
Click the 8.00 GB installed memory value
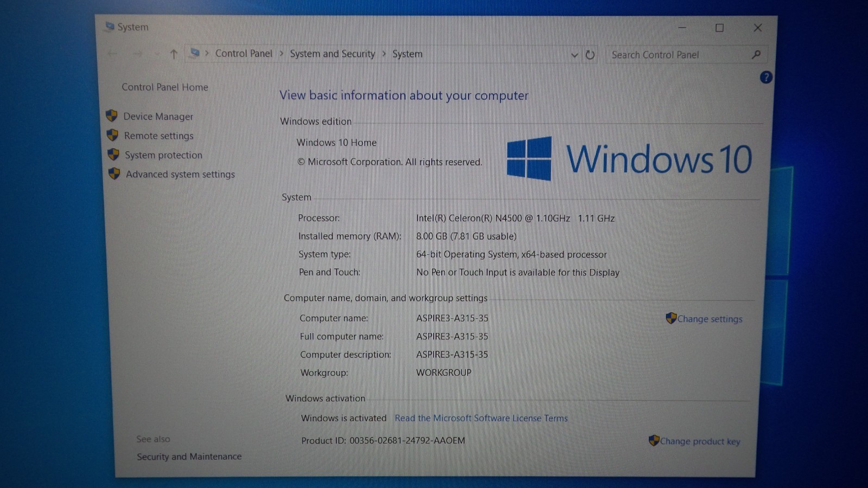click(467, 236)
